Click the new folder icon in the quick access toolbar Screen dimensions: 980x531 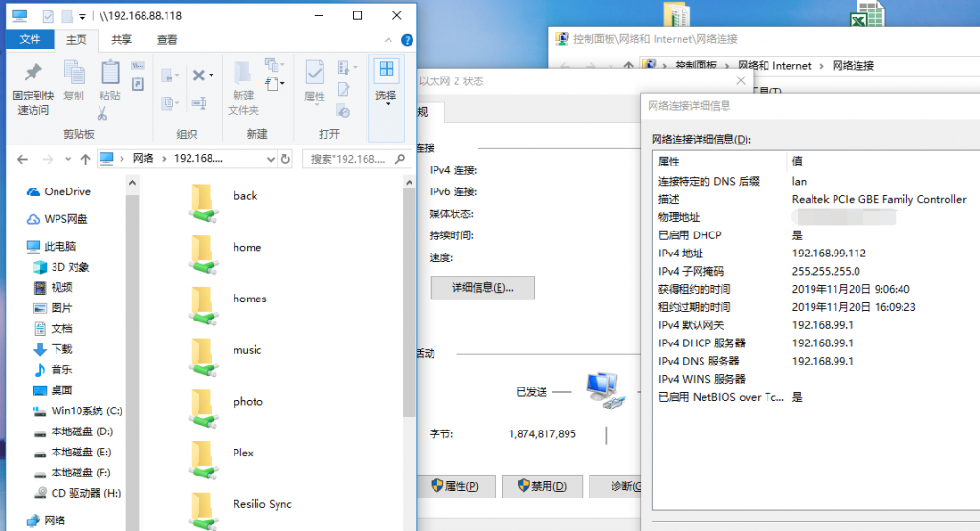coord(67,16)
